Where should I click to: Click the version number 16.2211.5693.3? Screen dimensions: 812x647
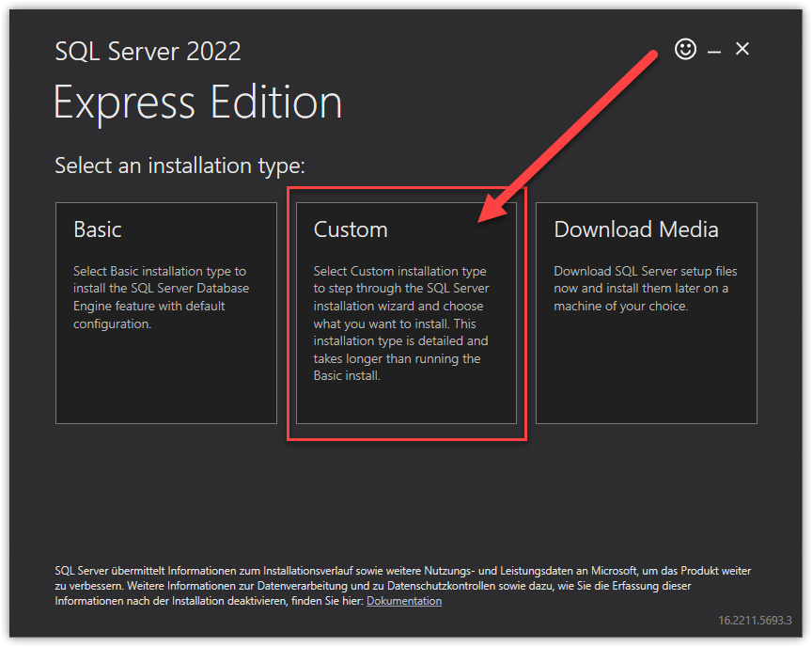coord(755,620)
